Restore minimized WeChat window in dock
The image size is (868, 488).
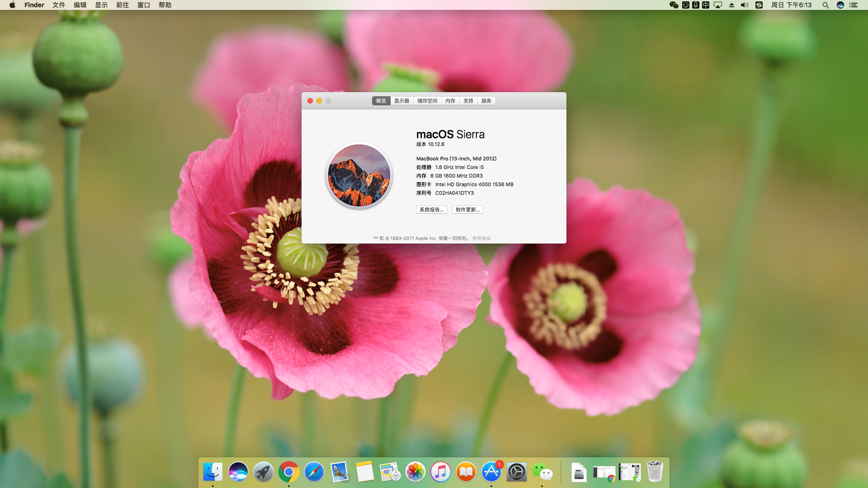tap(630, 473)
